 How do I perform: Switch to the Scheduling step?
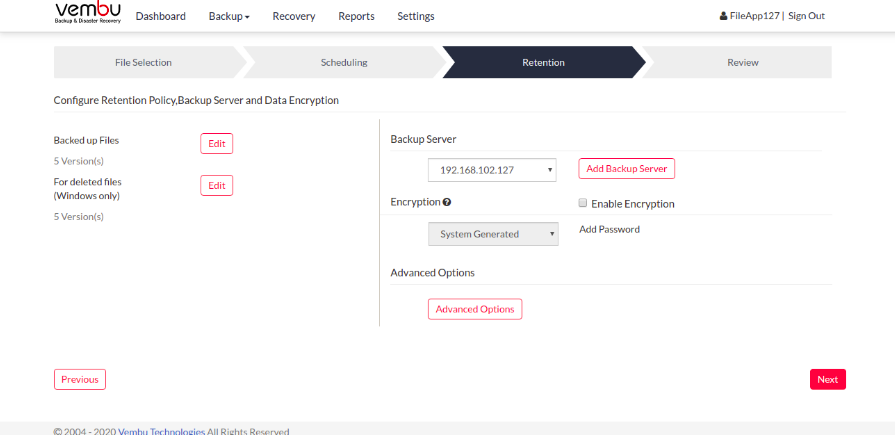point(344,62)
